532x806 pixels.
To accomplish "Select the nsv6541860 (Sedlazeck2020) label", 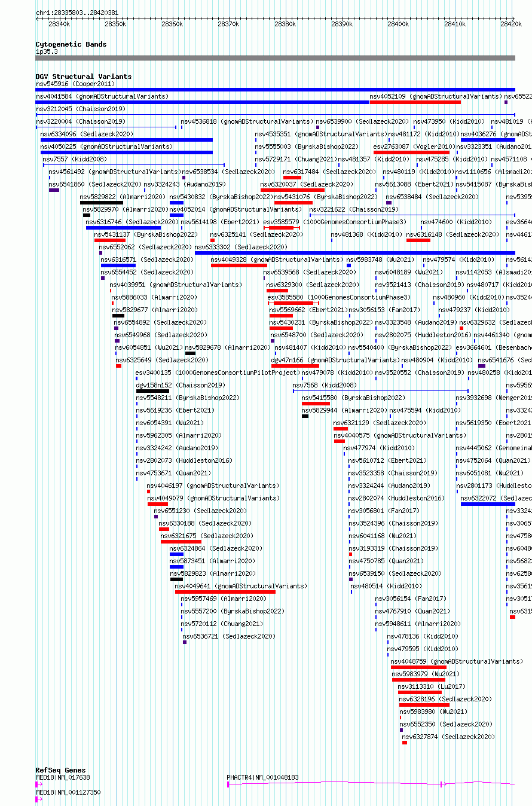I will point(96,184).
